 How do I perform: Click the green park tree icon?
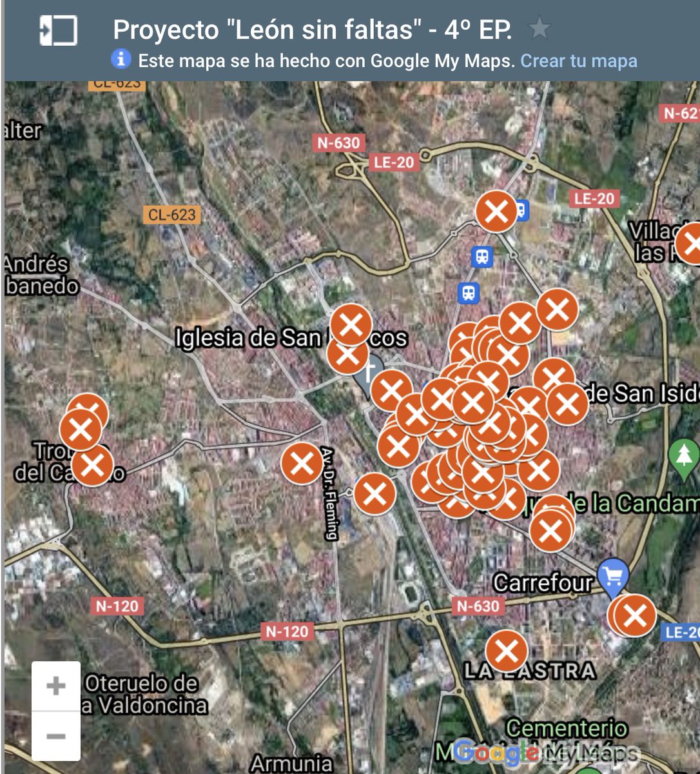click(684, 457)
